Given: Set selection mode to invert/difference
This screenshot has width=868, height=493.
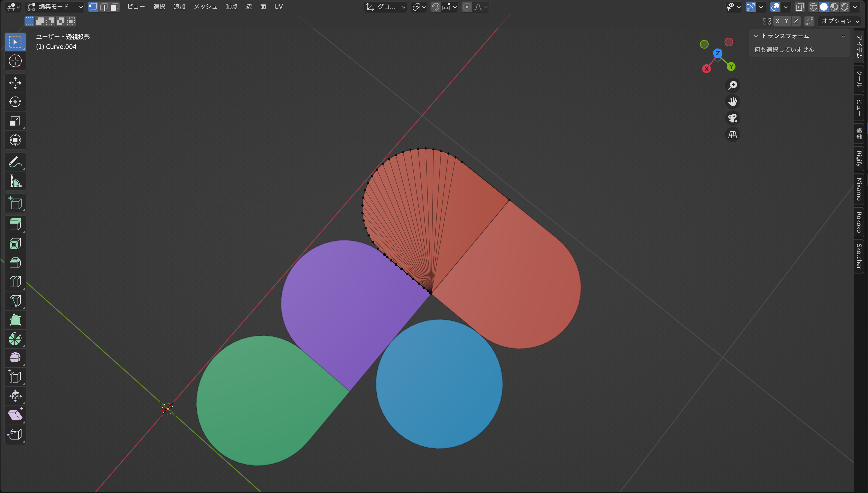Looking at the screenshot, I should tap(61, 21).
